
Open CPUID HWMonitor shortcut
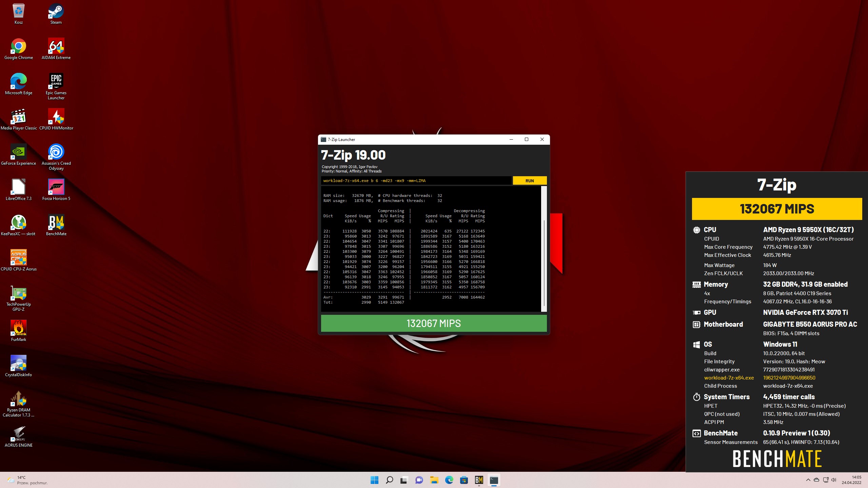click(x=56, y=120)
